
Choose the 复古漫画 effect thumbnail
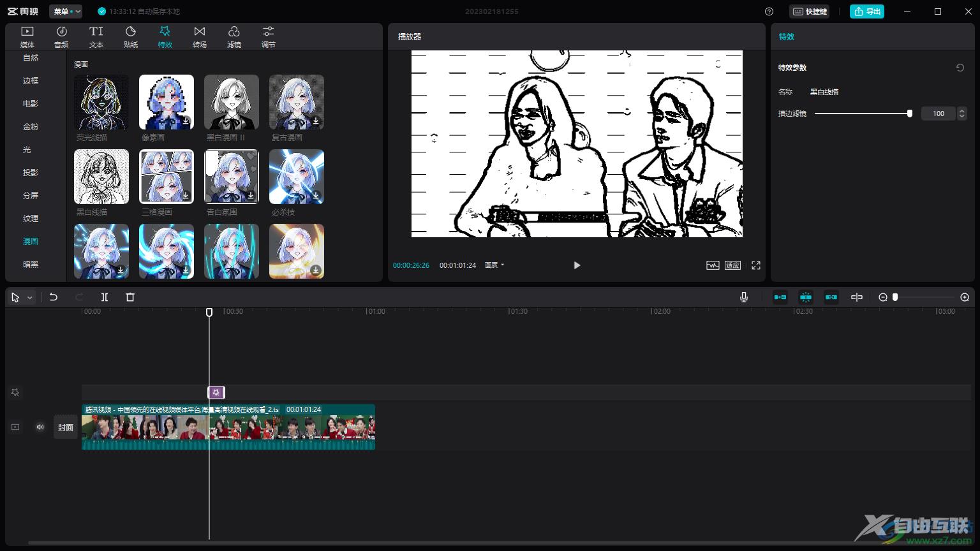point(297,102)
